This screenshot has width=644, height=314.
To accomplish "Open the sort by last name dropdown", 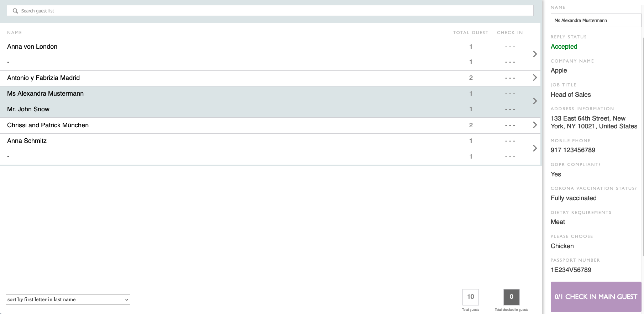I will click(68, 299).
